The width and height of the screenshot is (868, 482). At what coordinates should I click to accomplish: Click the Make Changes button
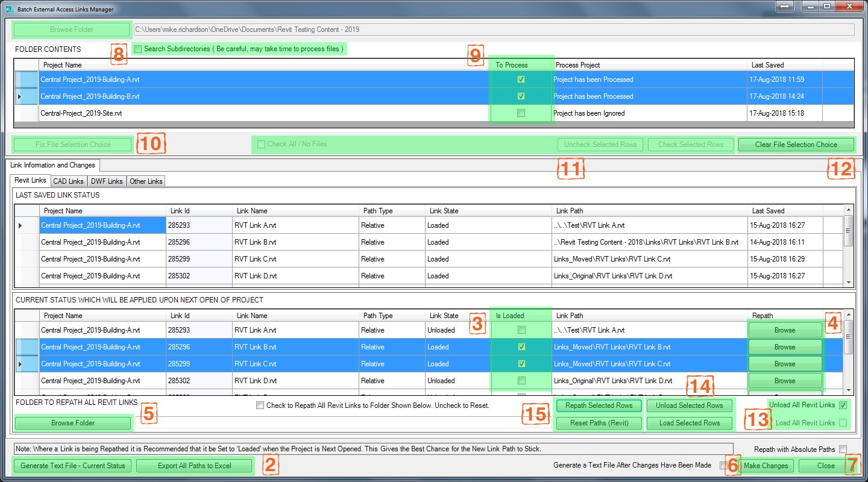766,466
